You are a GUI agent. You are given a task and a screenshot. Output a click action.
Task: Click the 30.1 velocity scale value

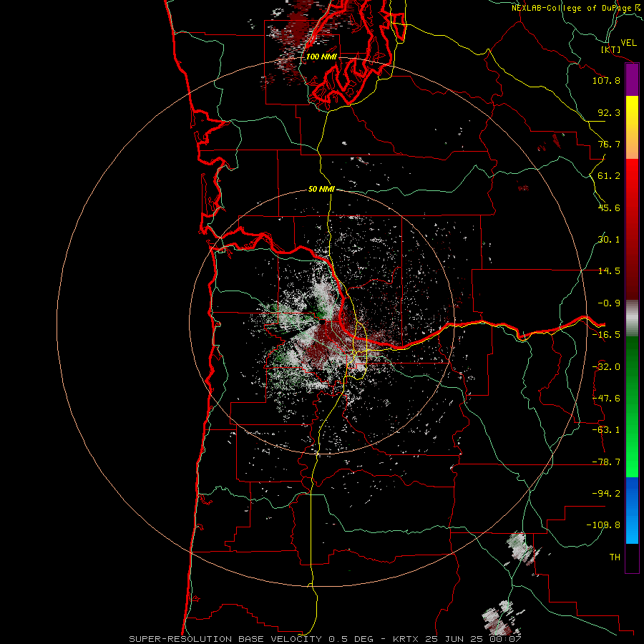click(609, 240)
